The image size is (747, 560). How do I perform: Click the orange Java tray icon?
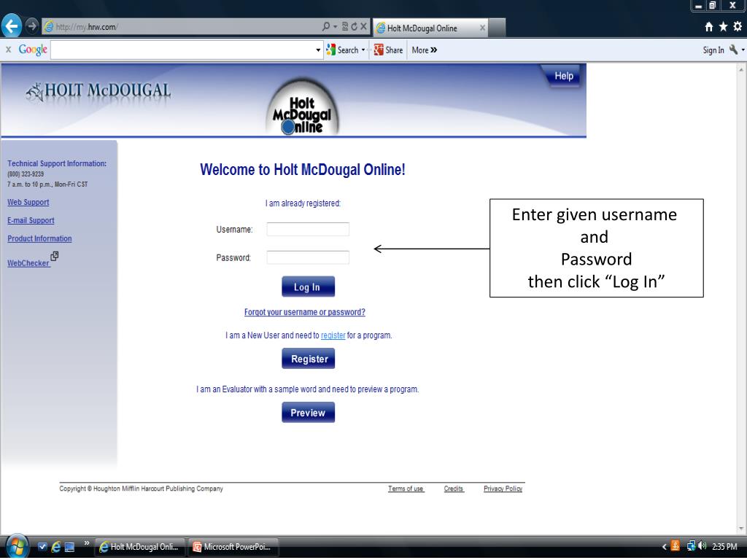[676, 546]
